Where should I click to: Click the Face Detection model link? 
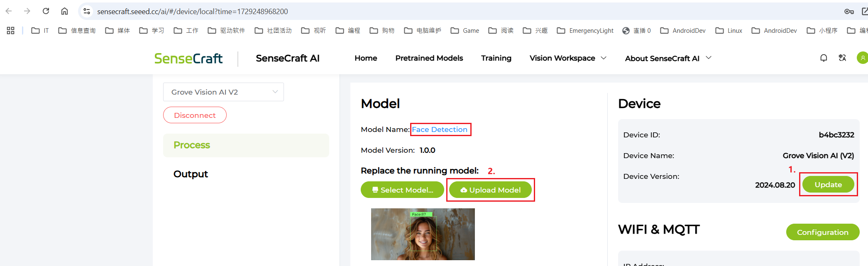click(440, 129)
